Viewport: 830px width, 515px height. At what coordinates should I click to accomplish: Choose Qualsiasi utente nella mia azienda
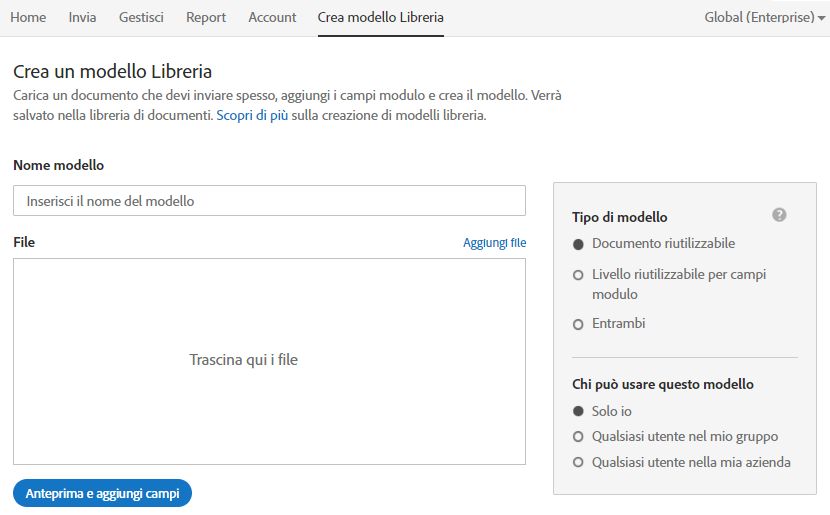(578, 462)
